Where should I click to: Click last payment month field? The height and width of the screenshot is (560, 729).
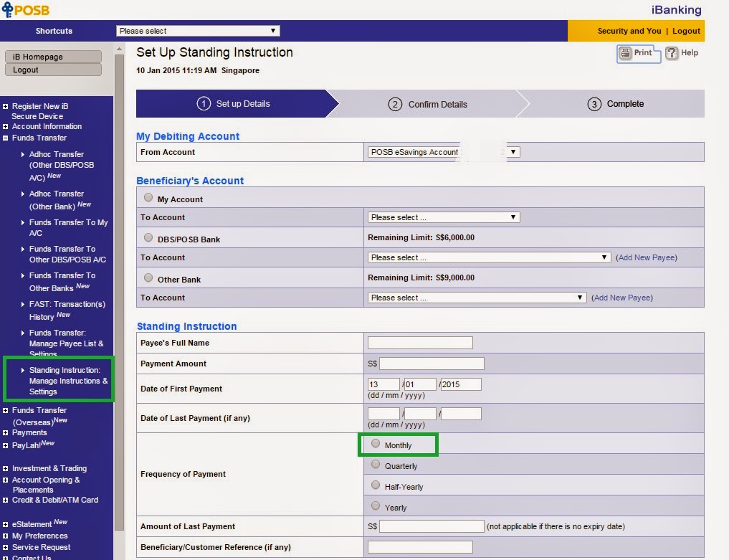click(420, 414)
